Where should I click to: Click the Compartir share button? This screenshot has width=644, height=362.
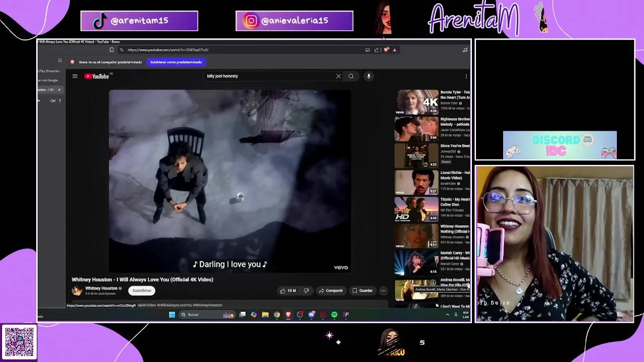click(x=331, y=291)
